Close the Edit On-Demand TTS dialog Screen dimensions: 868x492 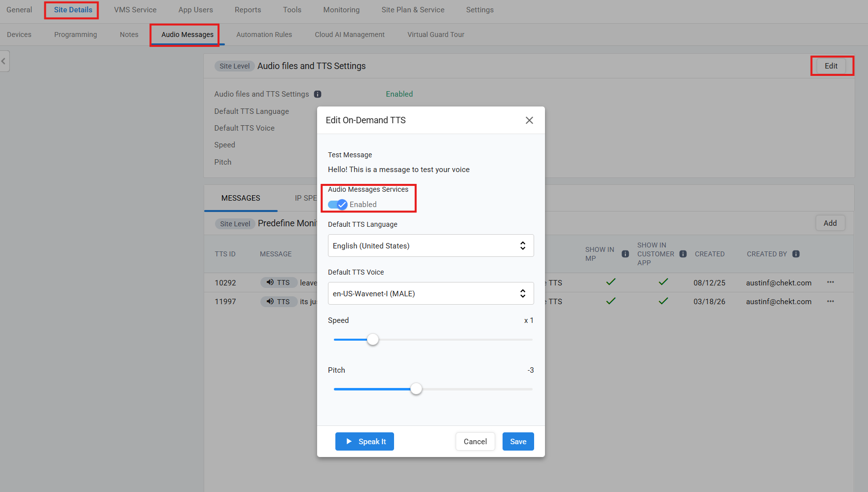coord(529,120)
